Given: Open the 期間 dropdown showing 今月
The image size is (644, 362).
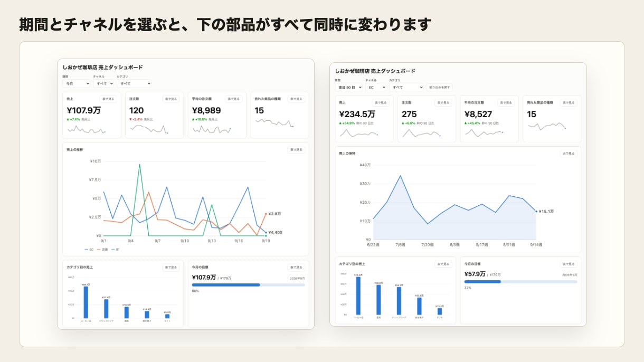Looking at the screenshot, I should tap(77, 83).
